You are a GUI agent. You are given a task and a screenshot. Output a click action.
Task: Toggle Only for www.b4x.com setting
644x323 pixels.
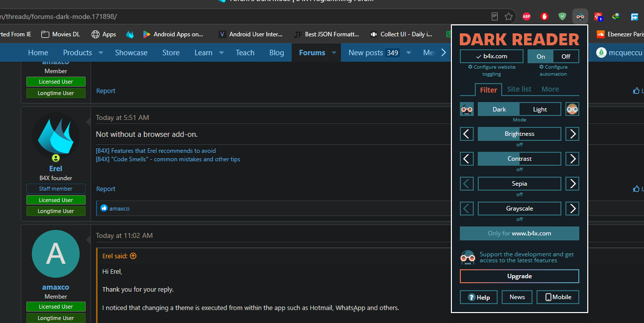(x=520, y=233)
